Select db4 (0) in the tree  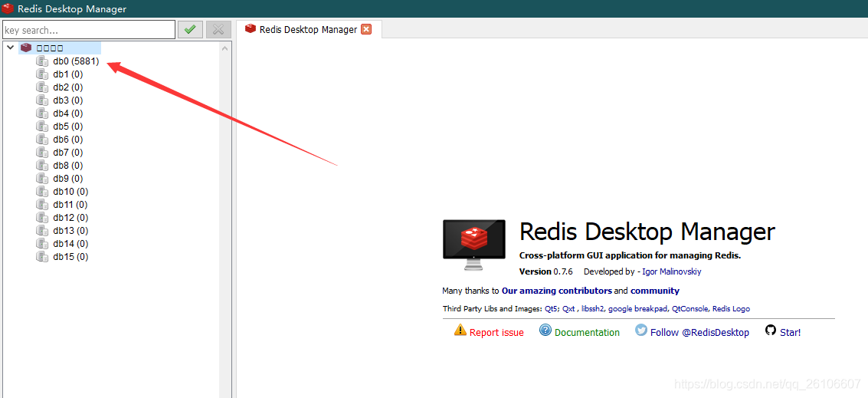(x=68, y=113)
